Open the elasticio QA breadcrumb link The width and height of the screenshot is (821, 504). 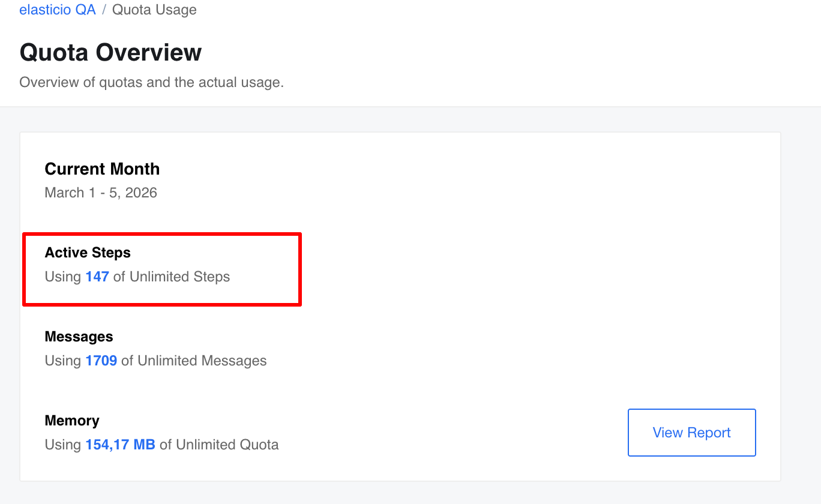click(x=58, y=10)
